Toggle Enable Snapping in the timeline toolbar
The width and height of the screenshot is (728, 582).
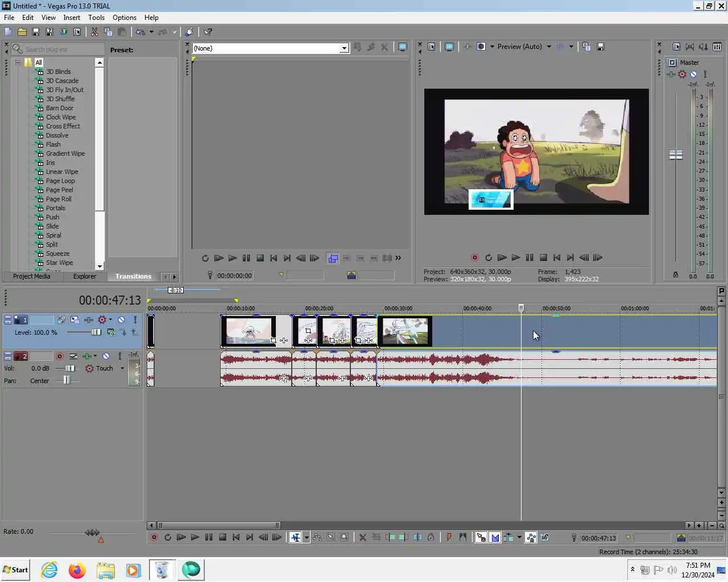[x=481, y=537]
